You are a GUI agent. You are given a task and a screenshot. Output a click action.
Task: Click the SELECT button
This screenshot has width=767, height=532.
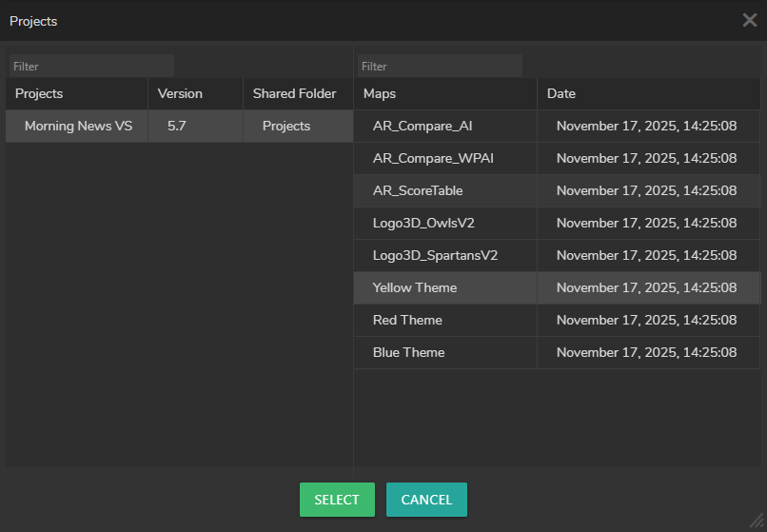(x=337, y=500)
